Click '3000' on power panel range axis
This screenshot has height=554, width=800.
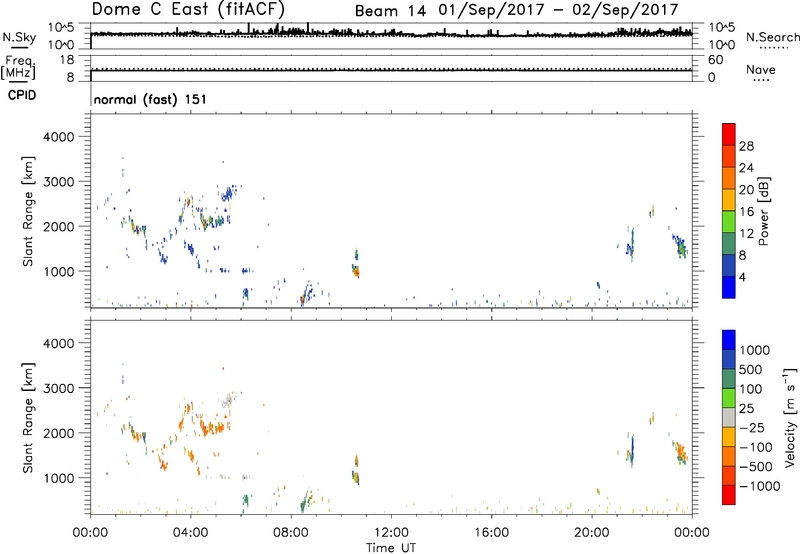pyautogui.click(x=59, y=182)
